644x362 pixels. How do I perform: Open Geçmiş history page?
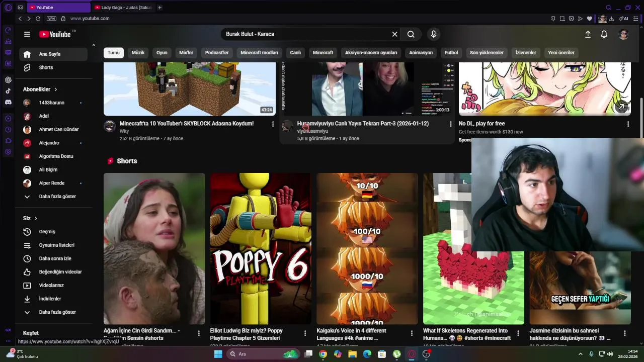click(x=53, y=232)
